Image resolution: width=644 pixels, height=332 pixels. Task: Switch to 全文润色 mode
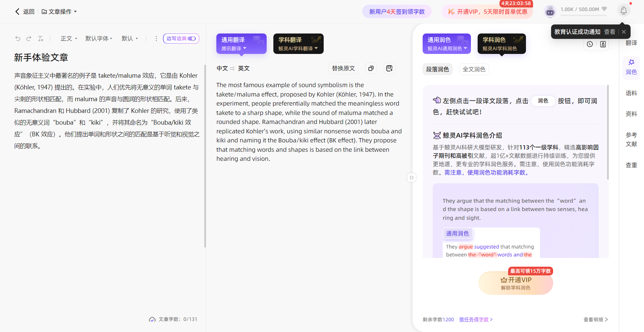pos(474,69)
